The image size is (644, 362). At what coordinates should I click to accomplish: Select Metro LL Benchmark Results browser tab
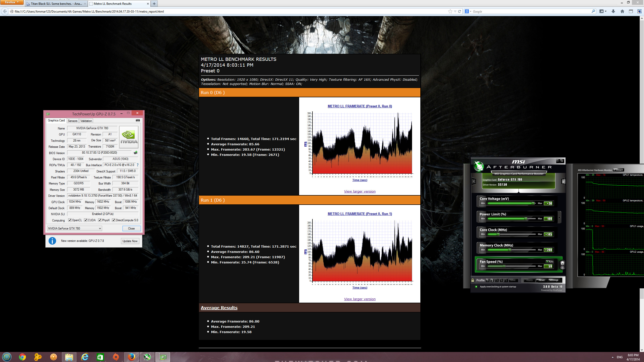pyautogui.click(x=119, y=4)
